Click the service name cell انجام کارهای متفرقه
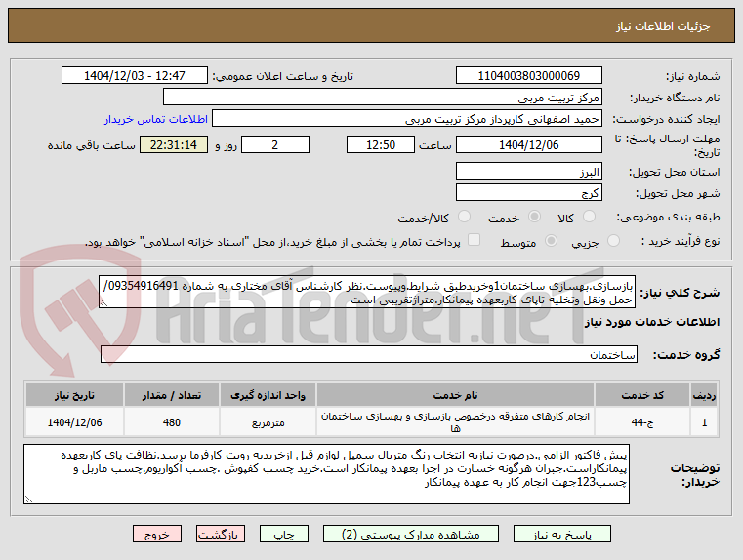The image size is (743, 560). [455, 422]
